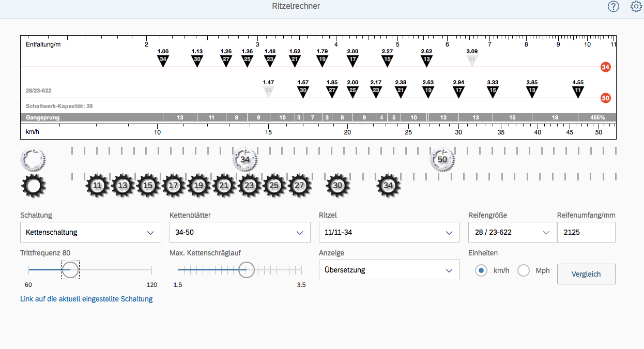Click the 30-tooth sprocket icon
This screenshot has width=644, height=349.
click(338, 186)
